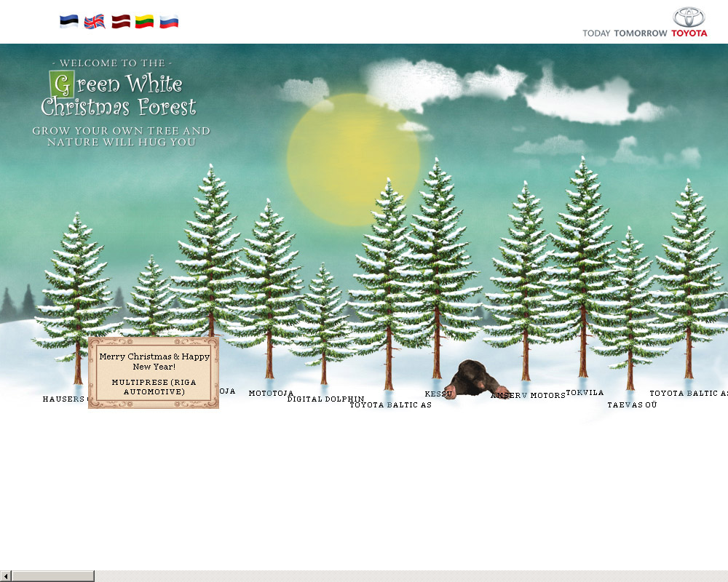Click the horizontal scrollbar thumb
Viewport: 728px width, 582px height.
coord(52,576)
